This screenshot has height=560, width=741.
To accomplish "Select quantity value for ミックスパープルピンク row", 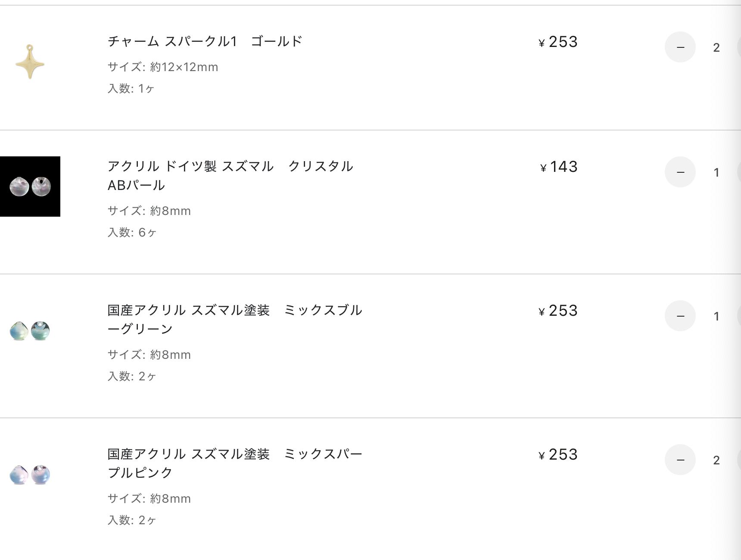I will click(716, 460).
